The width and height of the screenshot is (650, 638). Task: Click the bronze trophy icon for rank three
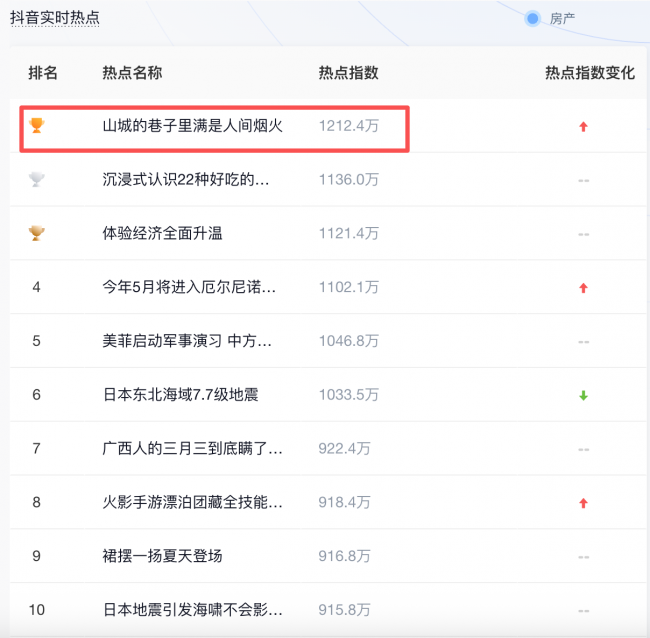pos(37,233)
